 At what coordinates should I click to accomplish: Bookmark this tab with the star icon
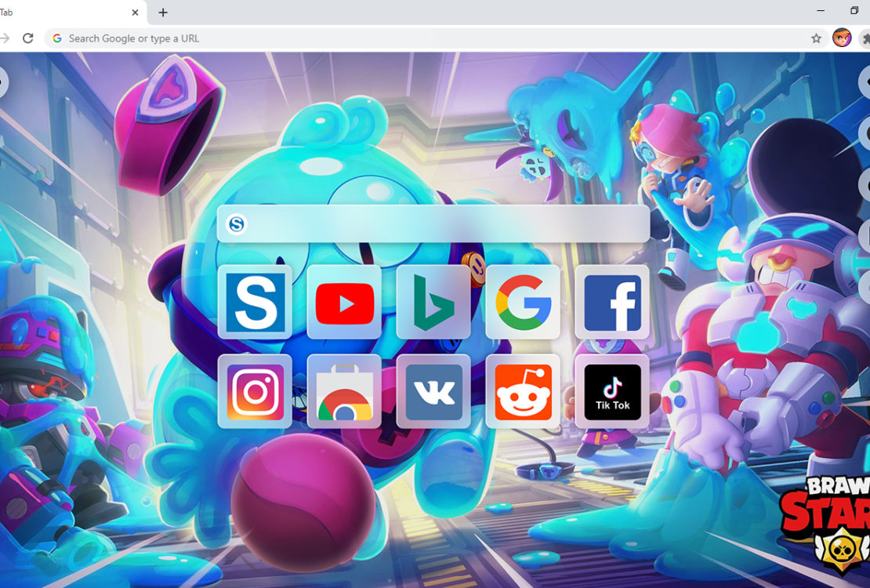tap(816, 38)
